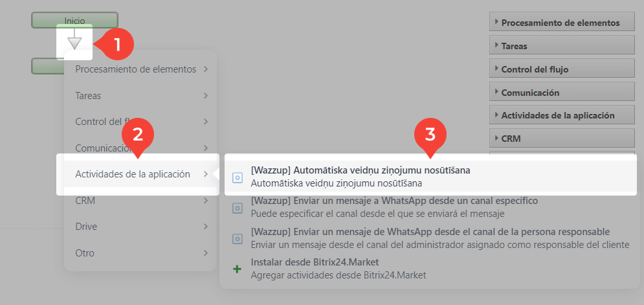Expand Procesamiento de elementos in the right panel
The image size is (644, 305).
click(x=561, y=23)
